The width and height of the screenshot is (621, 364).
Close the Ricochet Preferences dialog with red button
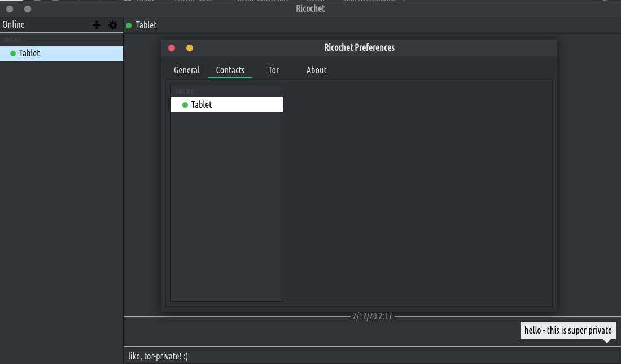172,48
